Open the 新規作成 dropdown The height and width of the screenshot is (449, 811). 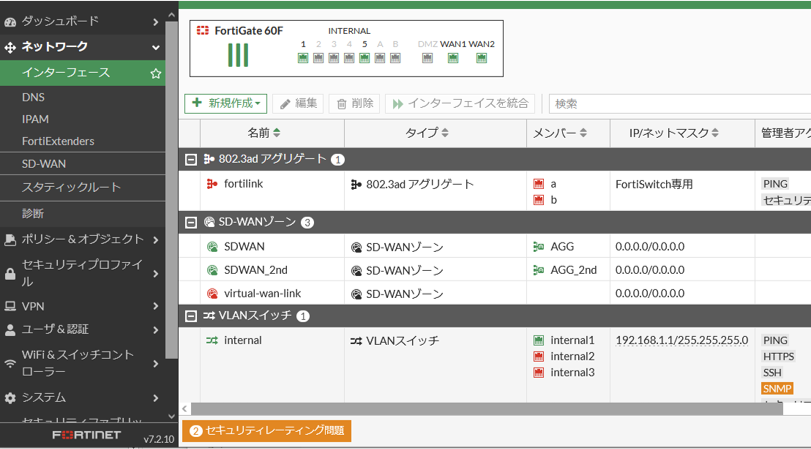[x=226, y=103]
